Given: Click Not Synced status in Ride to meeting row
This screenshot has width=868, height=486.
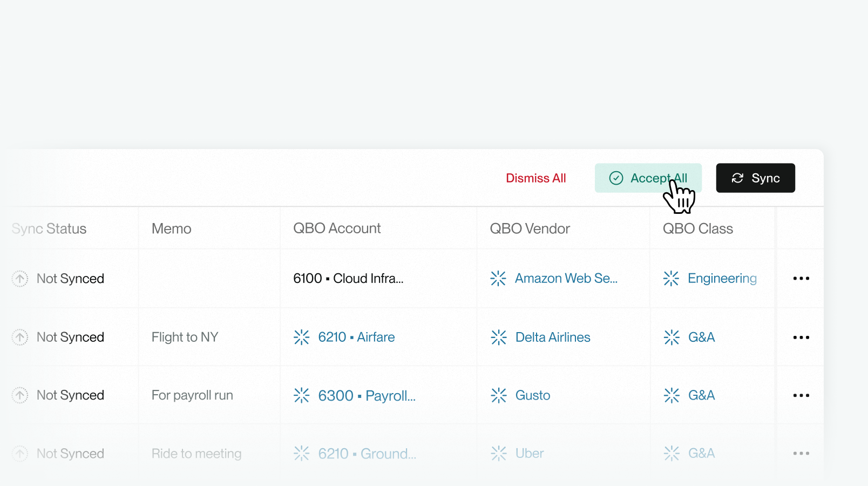Looking at the screenshot, I should pyautogui.click(x=70, y=454).
